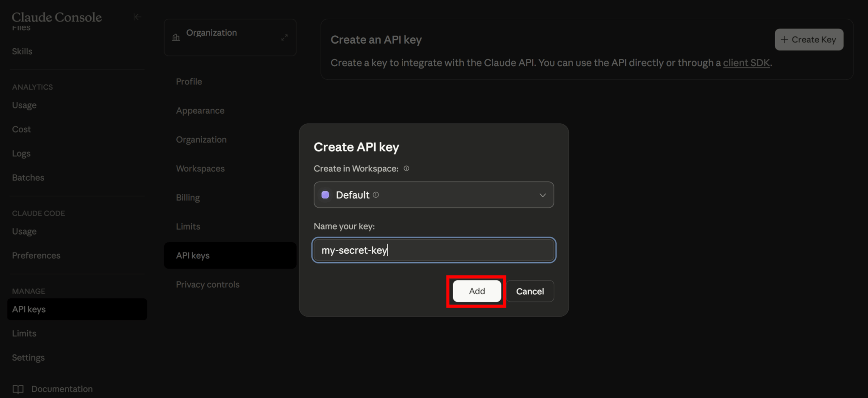Screen dimensions: 868x398
Task: Click the Name your key input field
Action: [x=434, y=250]
